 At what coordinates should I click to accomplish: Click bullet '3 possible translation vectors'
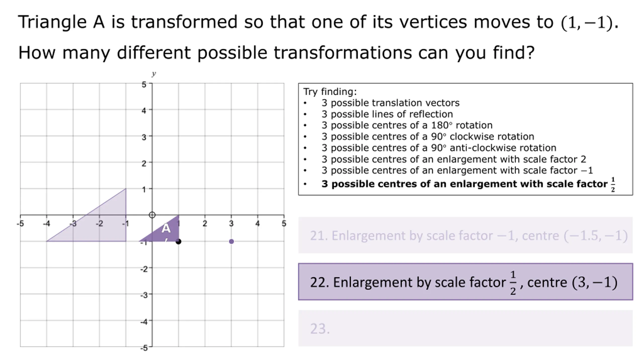pyautogui.click(x=390, y=103)
